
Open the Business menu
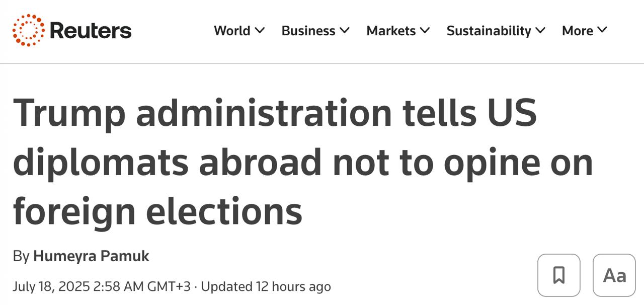308,31
